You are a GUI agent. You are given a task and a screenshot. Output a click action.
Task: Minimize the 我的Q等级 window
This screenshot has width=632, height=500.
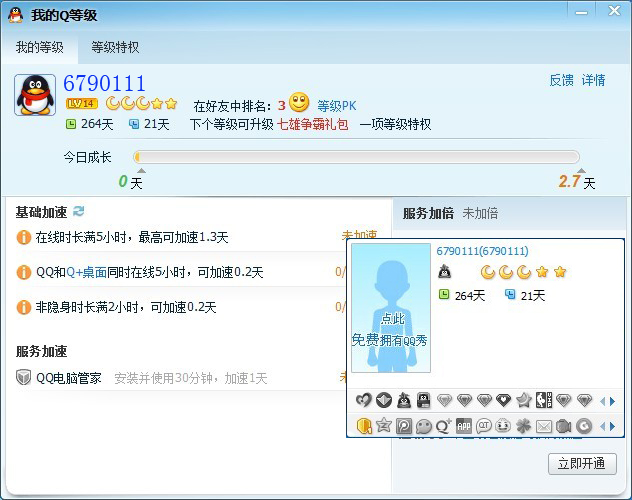(x=581, y=12)
